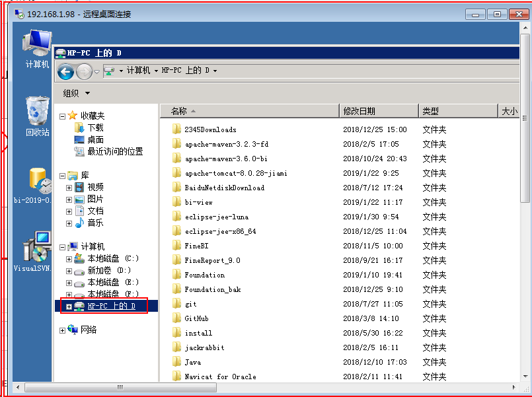
Task: Collapse the 收藏夹 tree node
Action: (62, 116)
